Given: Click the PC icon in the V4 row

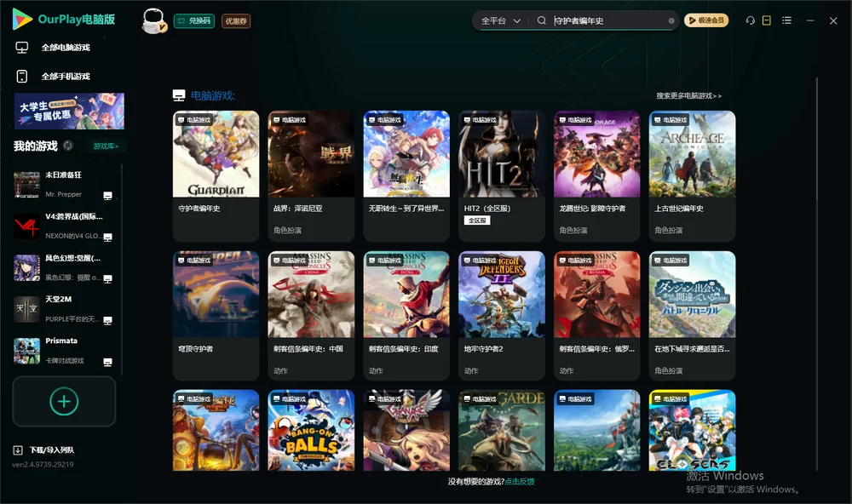Looking at the screenshot, I should (x=107, y=237).
